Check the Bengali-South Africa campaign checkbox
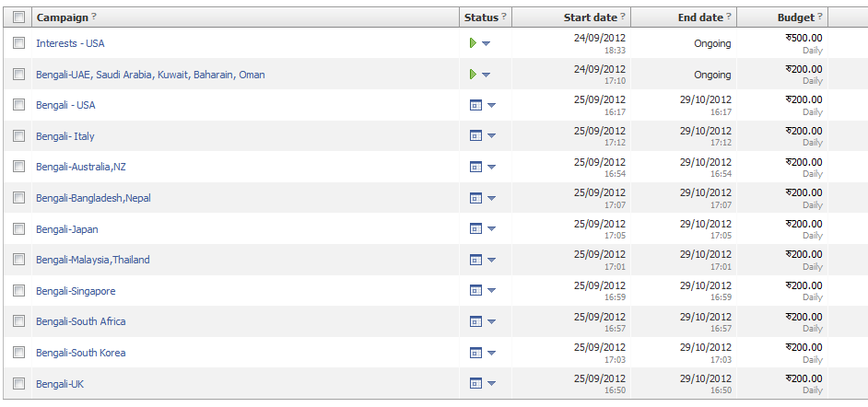Image resolution: width=868 pixels, height=407 pixels. 19,321
